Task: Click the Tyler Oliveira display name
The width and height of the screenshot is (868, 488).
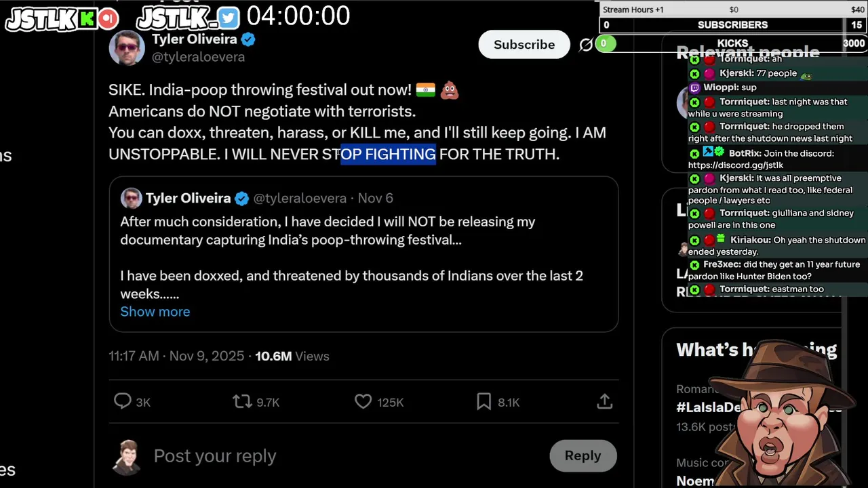Action: pos(194,39)
